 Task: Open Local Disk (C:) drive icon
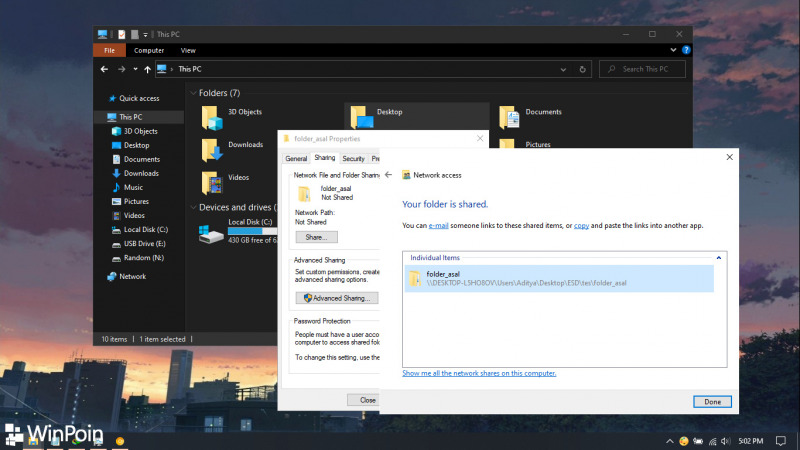pyautogui.click(x=211, y=234)
